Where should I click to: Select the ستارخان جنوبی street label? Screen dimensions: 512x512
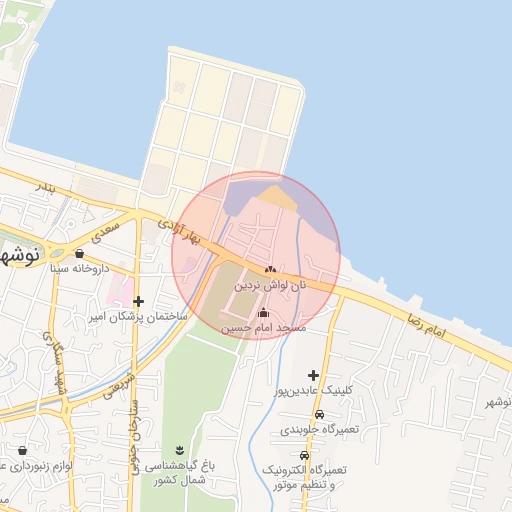pos(135,437)
